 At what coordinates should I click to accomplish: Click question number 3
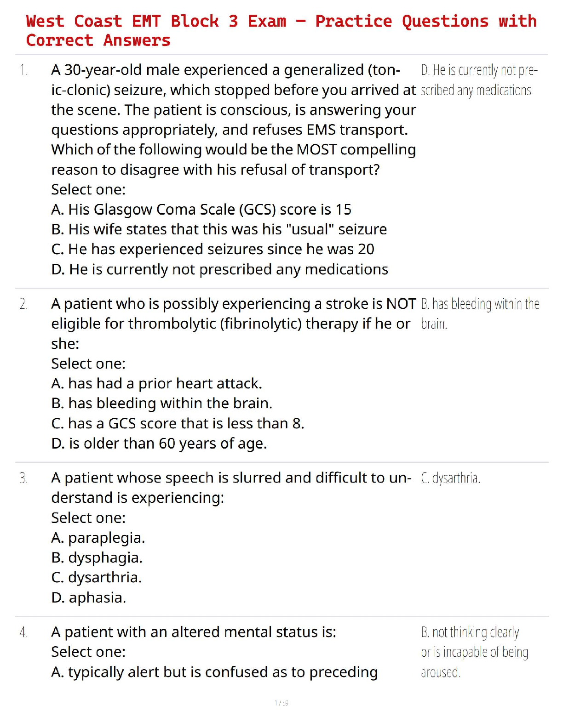(x=24, y=478)
